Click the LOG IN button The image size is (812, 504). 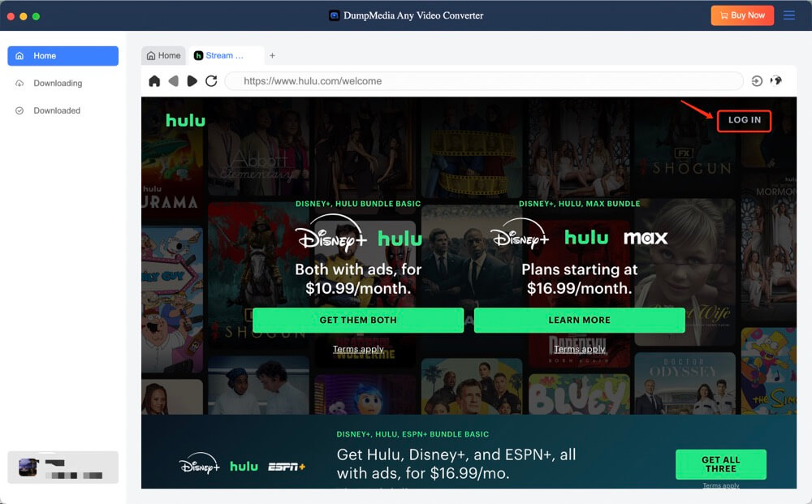click(744, 120)
